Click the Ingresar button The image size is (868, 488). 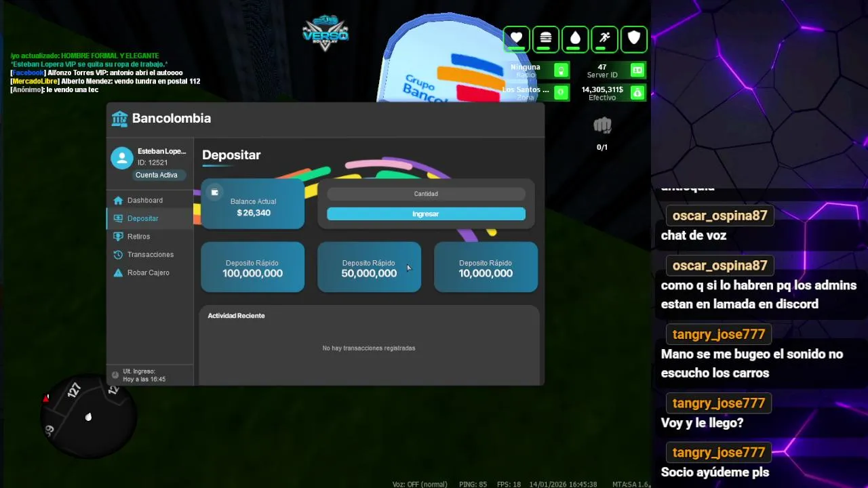pos(426,214)
